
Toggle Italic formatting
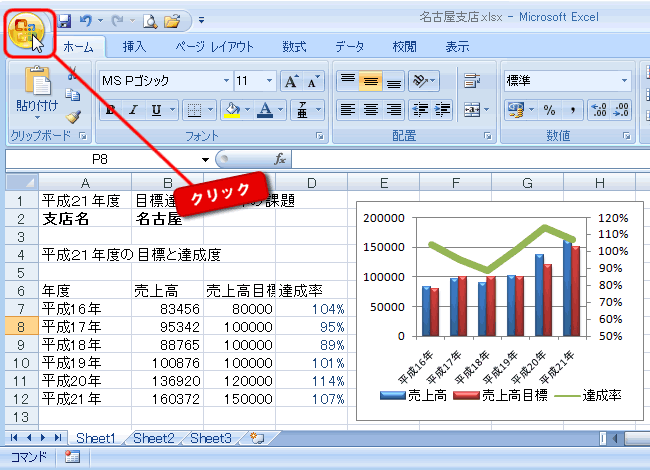(x=133, y=110)
